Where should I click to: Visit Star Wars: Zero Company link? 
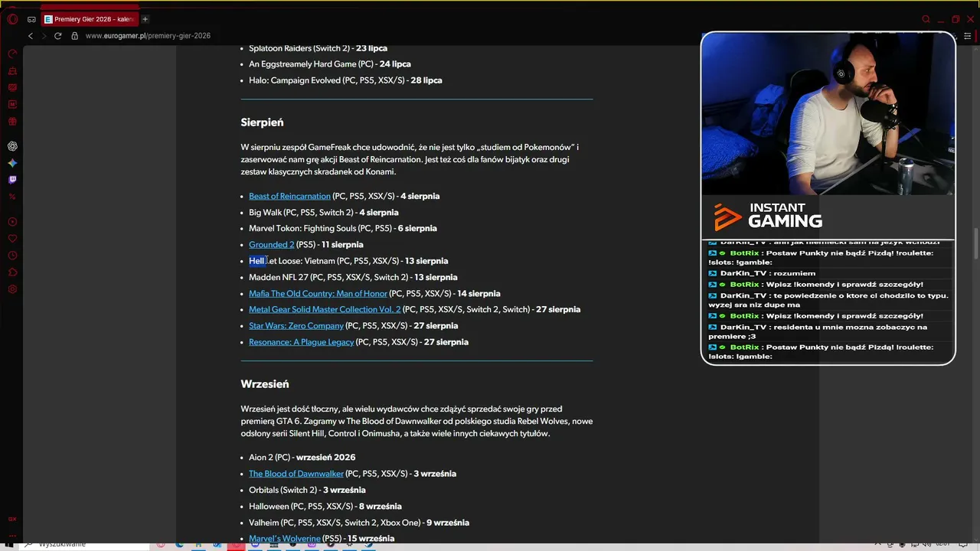(296, 326)
